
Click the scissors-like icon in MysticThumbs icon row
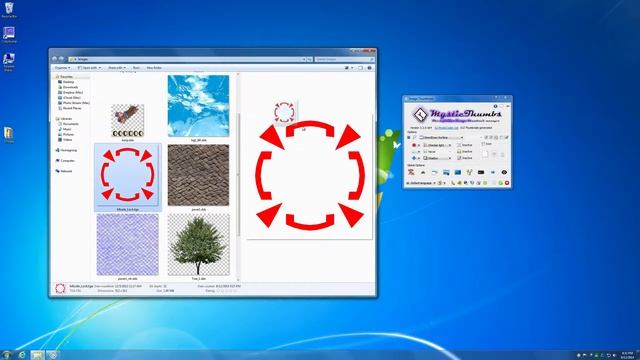[469, 172]
